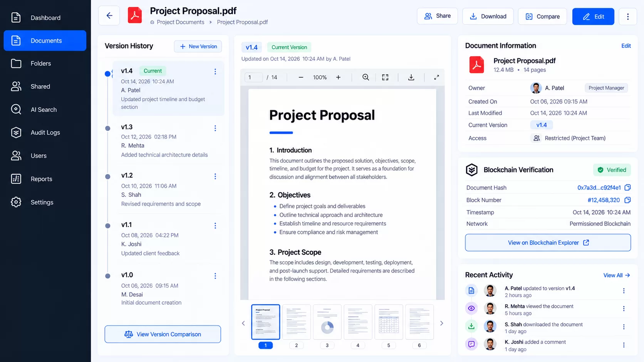Click Project Documents breadcrumb link
Screen dimensions: 644x362
pos(180,22)
